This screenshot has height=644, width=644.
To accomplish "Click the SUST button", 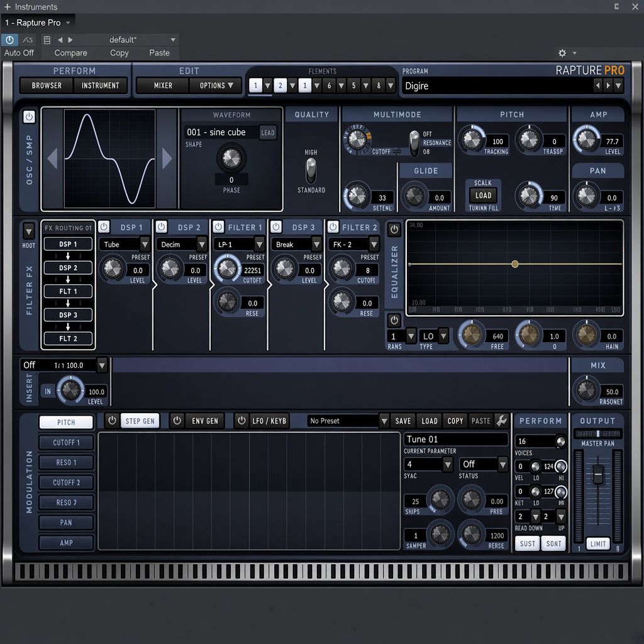I will coord(528,543).
